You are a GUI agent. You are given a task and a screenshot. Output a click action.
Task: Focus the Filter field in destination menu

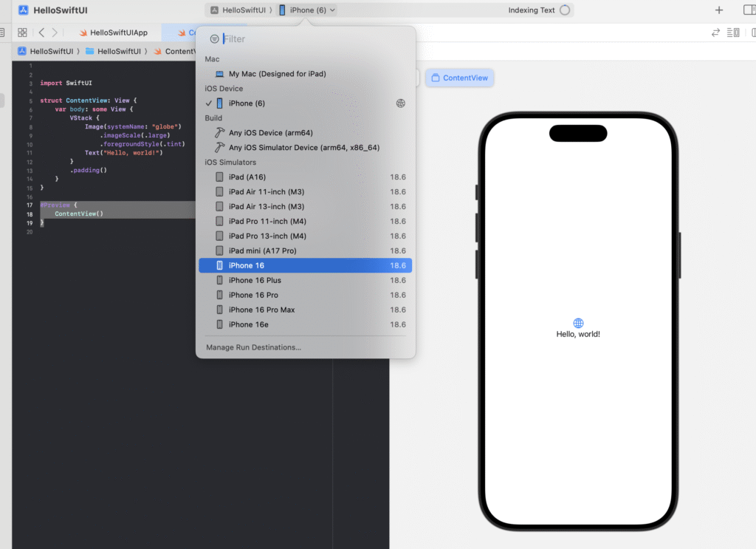[313, 39]
